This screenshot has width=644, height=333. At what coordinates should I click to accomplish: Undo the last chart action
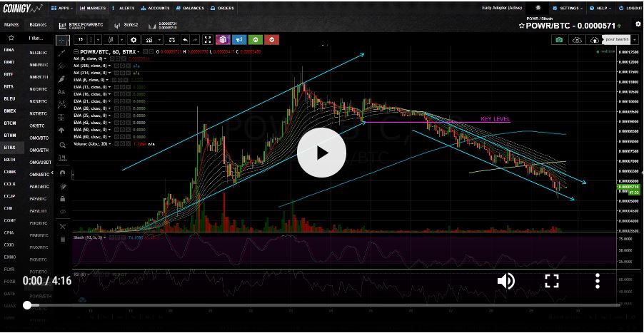(x=185, y=40)
